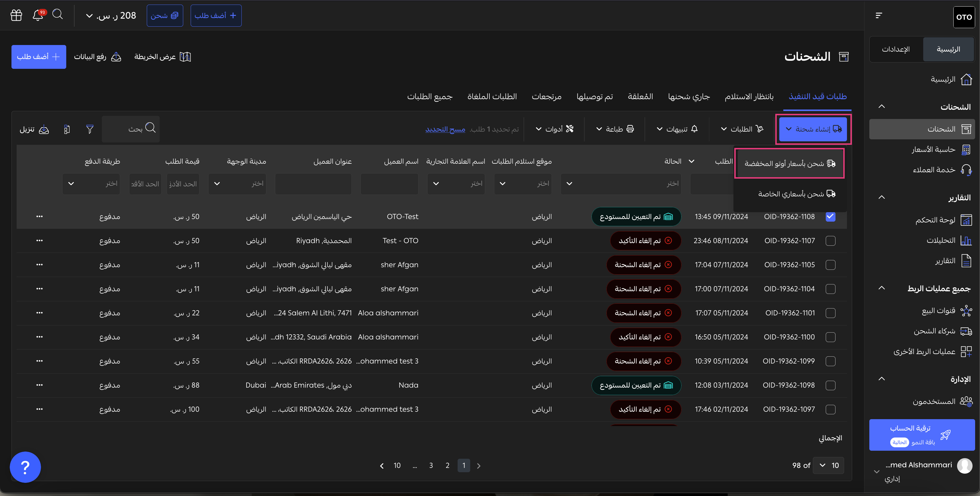
Task: Uncheck the checkbox for order OID-19362-1108
Action: tap(830, 217)
